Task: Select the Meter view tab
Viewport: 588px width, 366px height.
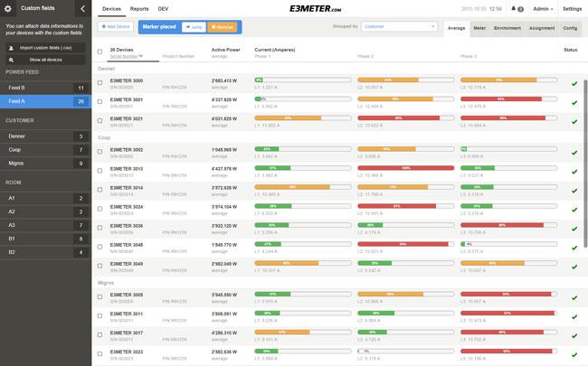Action: click(479, 29)
